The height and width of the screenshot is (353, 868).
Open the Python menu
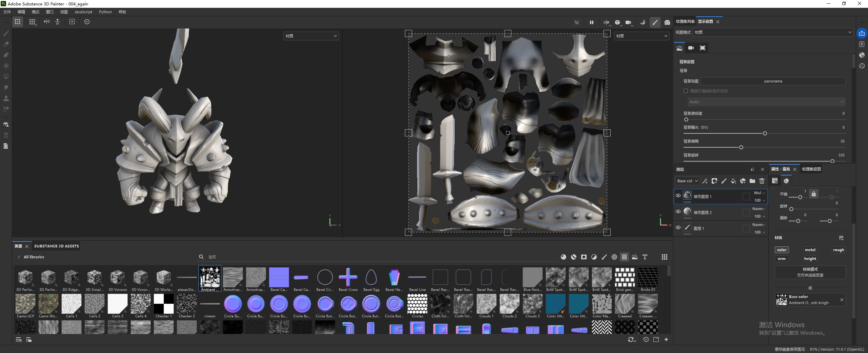105,12
